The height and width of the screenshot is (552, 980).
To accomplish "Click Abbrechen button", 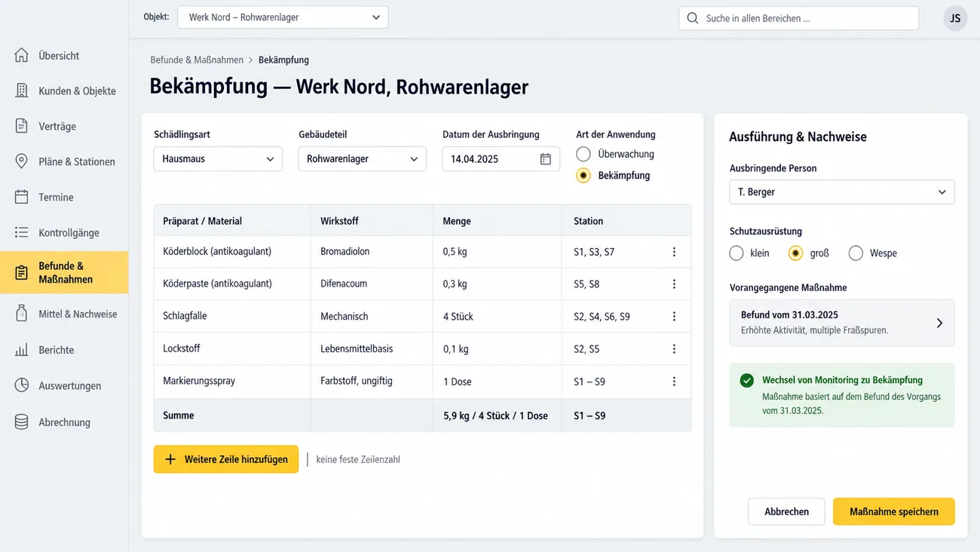I will [x=786, y=511].
